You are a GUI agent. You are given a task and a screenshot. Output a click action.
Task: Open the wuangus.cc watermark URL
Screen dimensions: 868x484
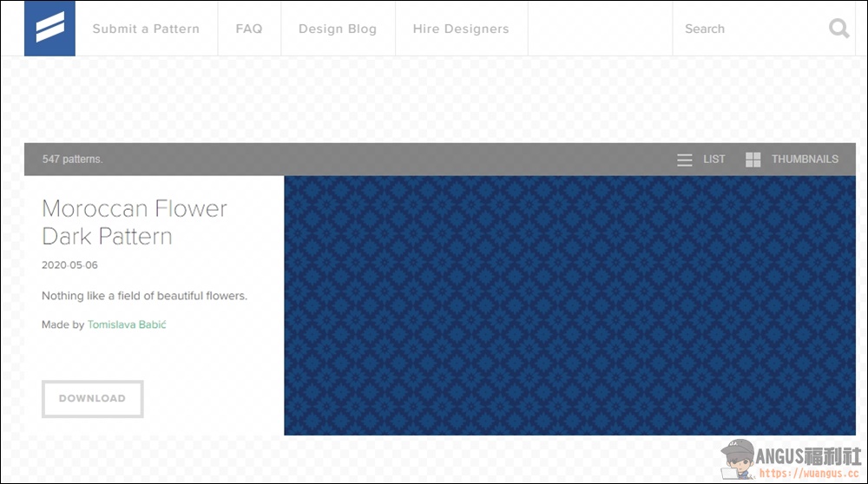point(809,474)
